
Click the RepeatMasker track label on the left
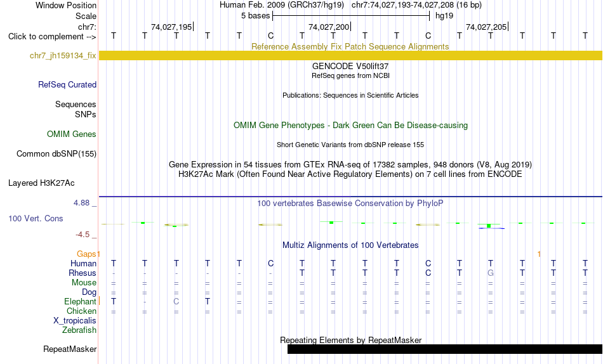click(70, 349)
